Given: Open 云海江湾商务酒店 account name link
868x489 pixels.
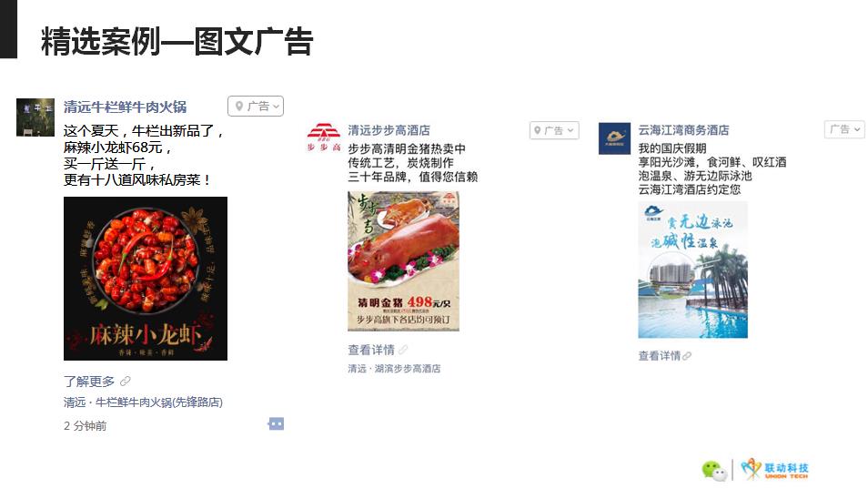Looking at the screenshot, I should pos(683,130).
